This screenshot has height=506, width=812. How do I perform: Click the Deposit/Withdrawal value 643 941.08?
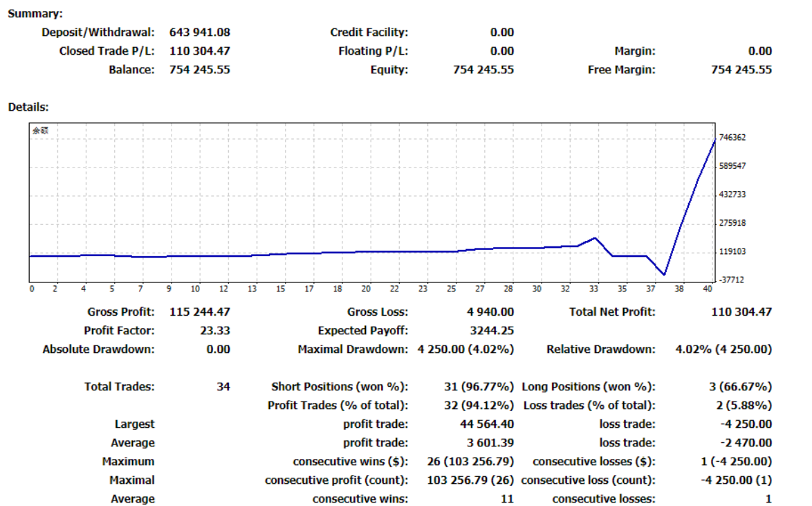(x=199, y=33)
